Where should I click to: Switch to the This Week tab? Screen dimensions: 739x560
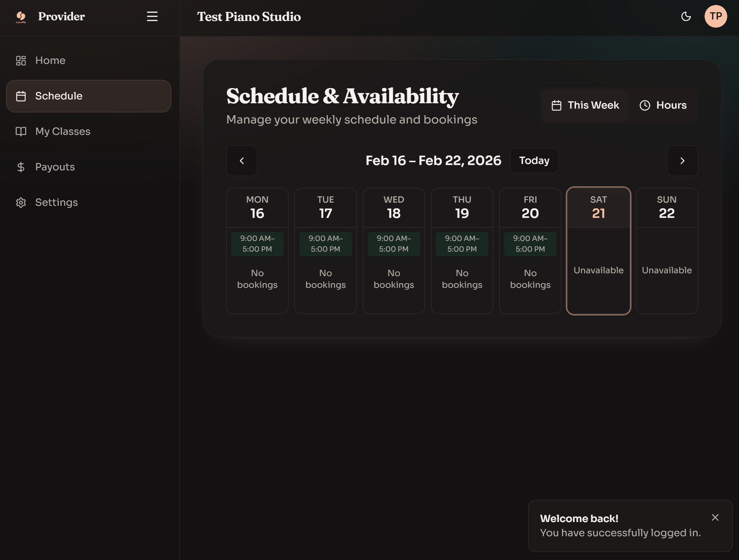pyautogui.click(x=585, y=105)
